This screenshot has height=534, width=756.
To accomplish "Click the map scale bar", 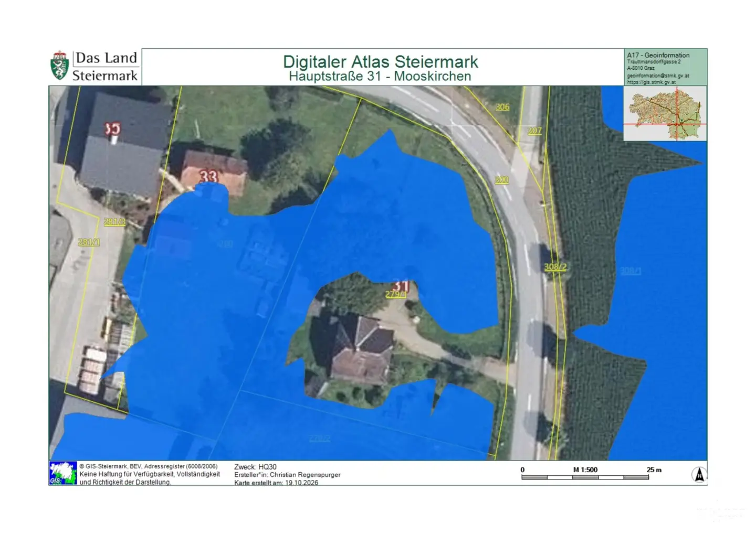I will [x=585, y=477].
